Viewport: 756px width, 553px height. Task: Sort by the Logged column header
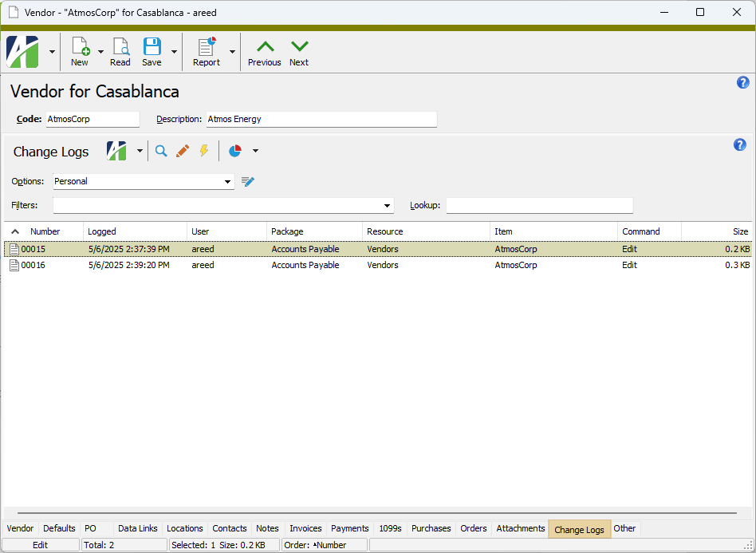[x=135, y=231]
